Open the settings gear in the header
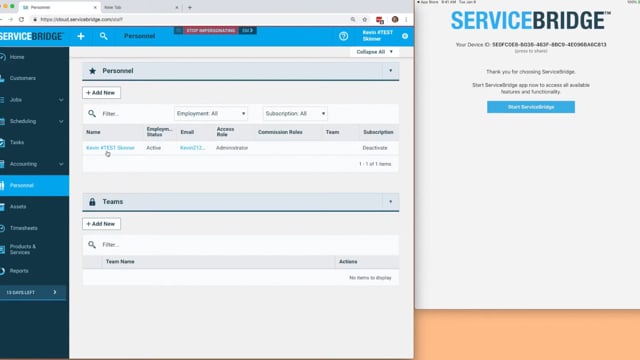 (405, 36)
